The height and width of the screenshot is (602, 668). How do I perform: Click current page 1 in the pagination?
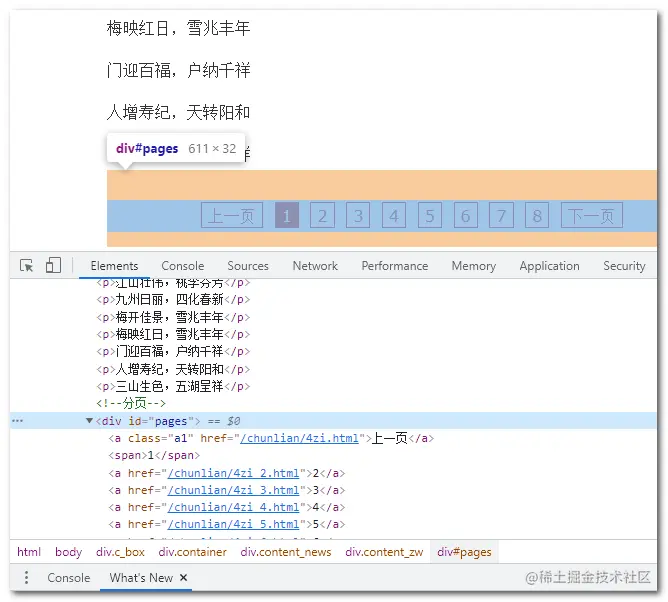point(287,216)
